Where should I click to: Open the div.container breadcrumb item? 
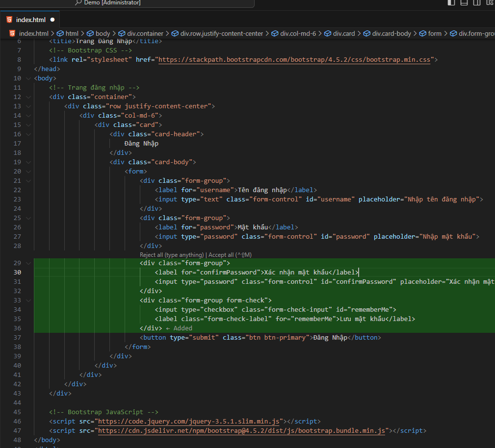coord(145,34)
